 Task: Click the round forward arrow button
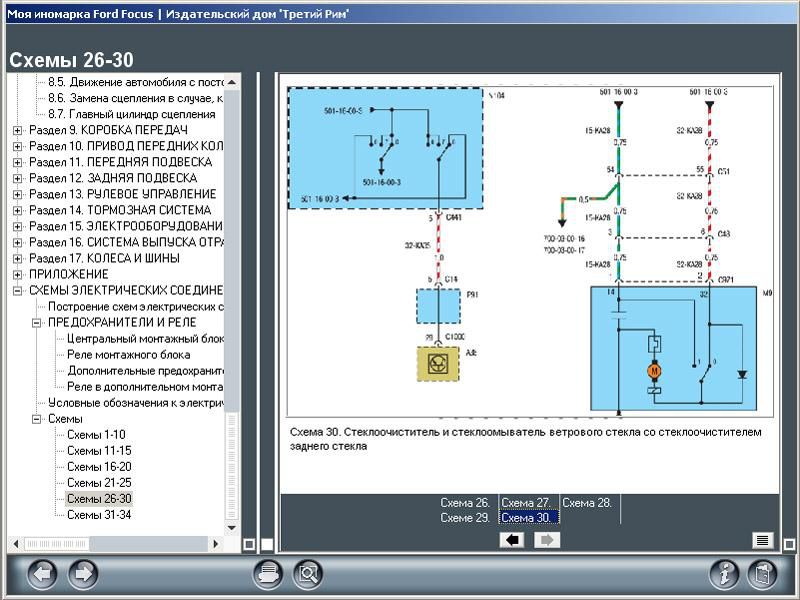(x=83, y=574)
